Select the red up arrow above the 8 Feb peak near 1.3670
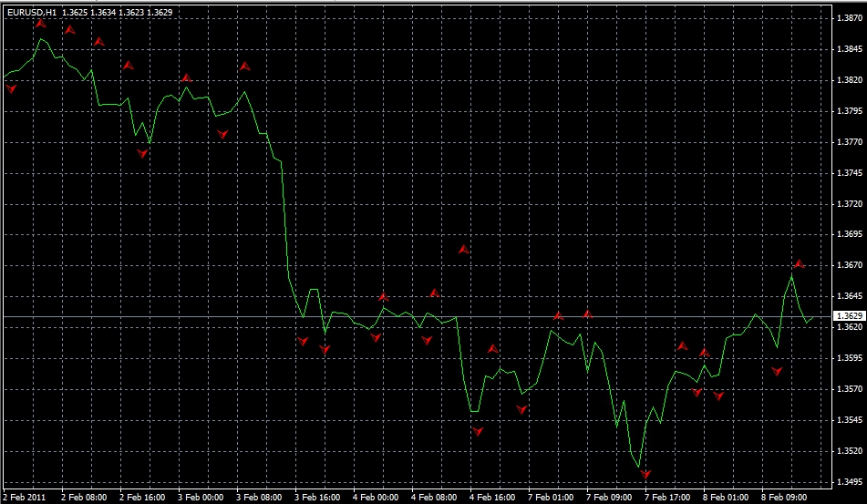This screenshot has width=867, height=504. (x=799, y=263)
